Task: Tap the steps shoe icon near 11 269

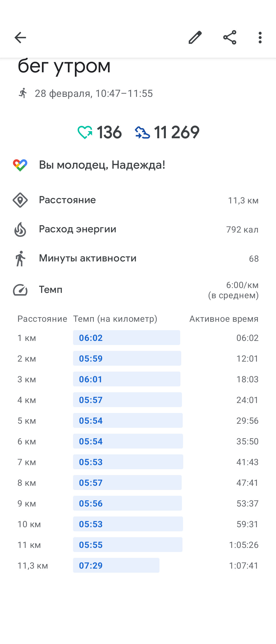Action: point(142,133)
